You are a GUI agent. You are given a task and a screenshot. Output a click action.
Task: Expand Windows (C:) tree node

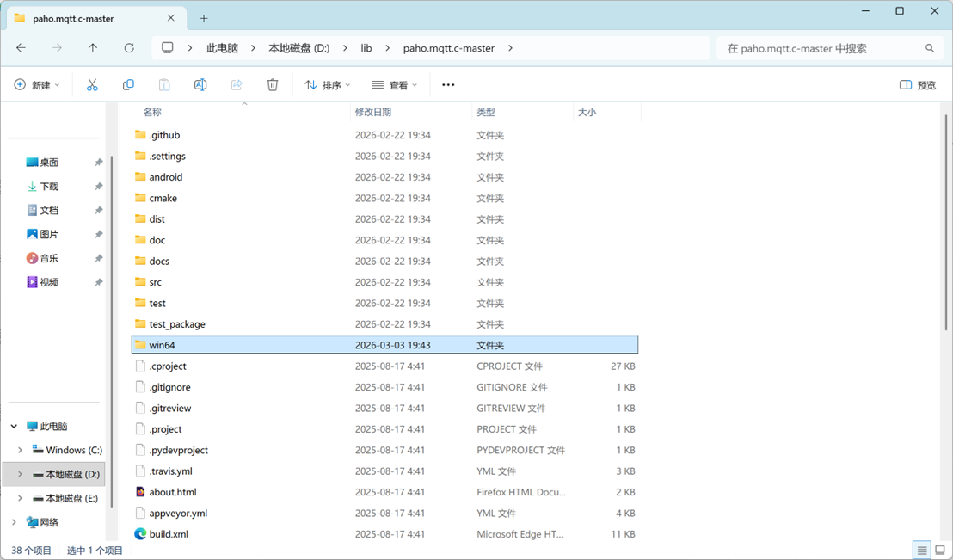tap(20, 450)
